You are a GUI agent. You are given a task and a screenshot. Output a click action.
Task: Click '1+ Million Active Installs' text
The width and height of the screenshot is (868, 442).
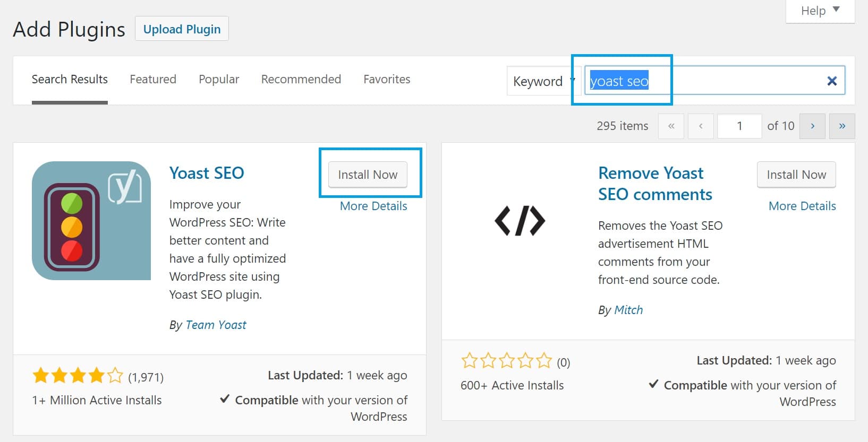click(x=97, y=401)
